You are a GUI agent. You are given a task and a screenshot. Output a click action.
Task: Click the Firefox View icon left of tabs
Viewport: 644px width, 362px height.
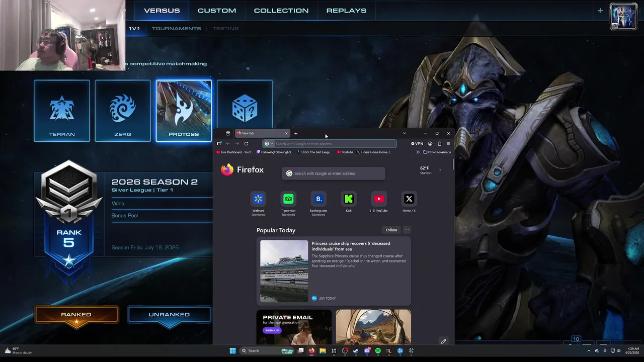point(228,133)
